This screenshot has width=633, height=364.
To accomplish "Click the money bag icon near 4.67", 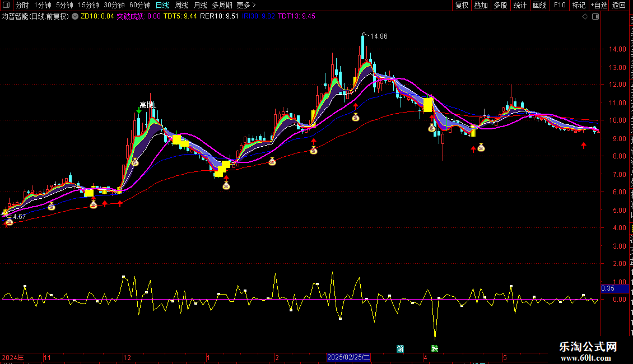I will [9, 222].
